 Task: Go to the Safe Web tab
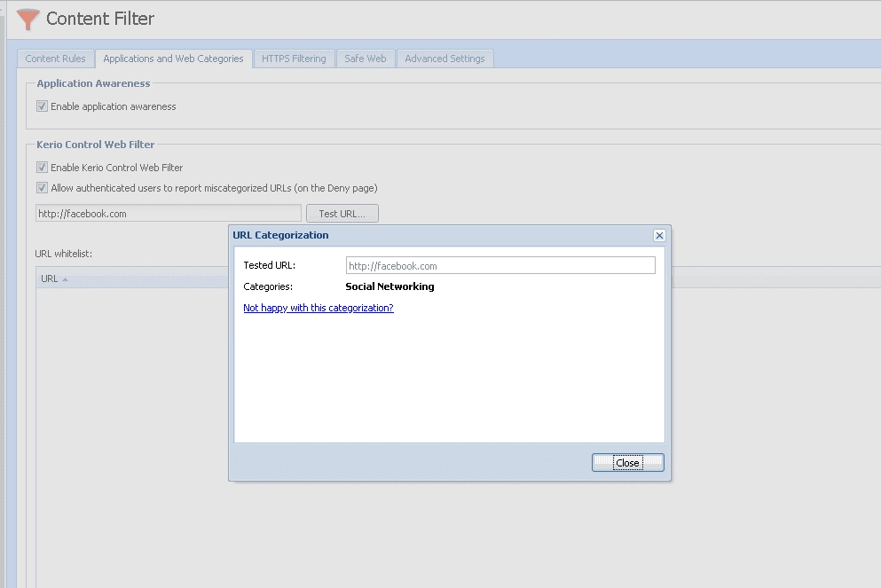pos(366,59)
